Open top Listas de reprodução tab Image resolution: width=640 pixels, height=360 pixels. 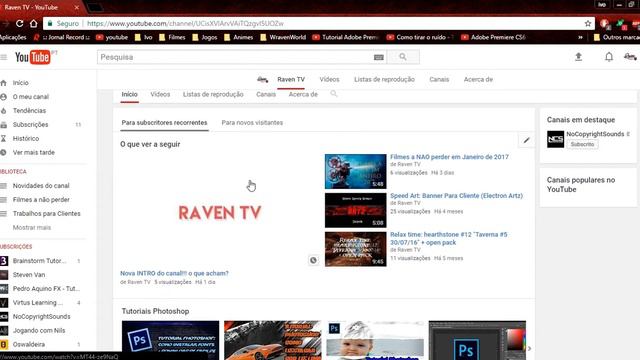pos(384,80)
